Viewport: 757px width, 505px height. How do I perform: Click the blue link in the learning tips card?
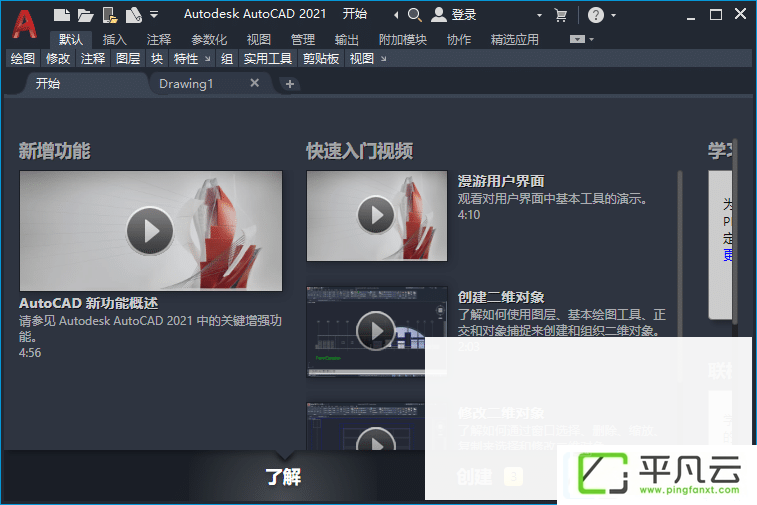pos(728,255)
